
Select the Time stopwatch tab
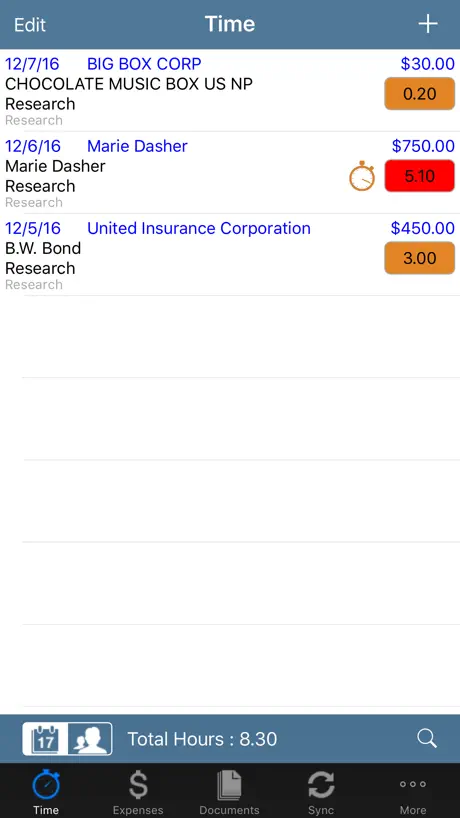click(46, 792)
